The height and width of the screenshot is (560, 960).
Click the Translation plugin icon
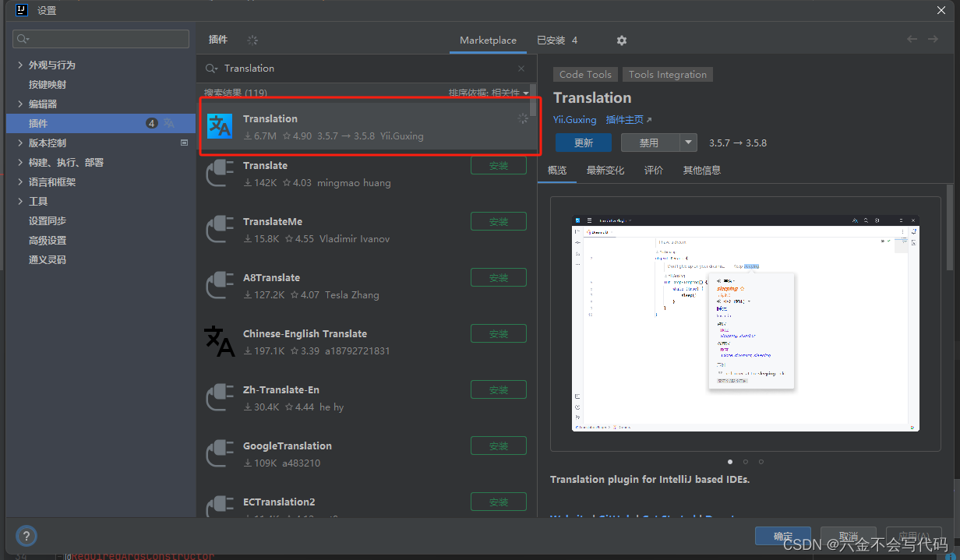(219, 126)
